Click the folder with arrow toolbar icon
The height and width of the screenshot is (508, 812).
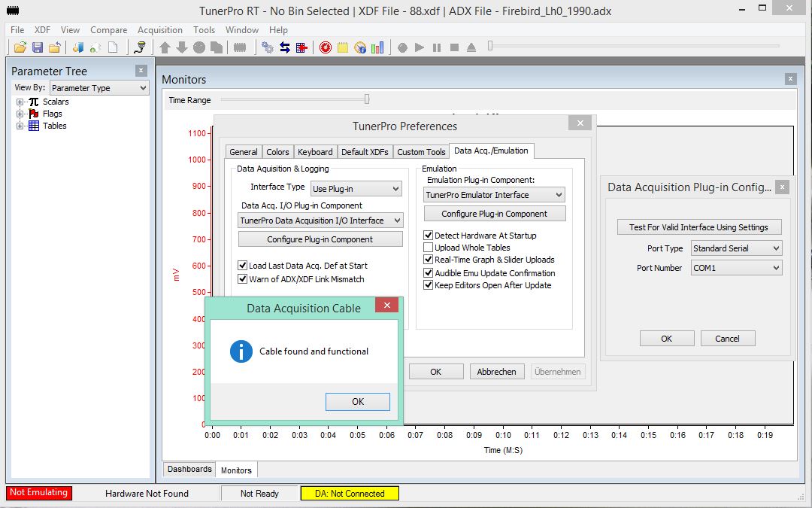click(x=54, y=47)
